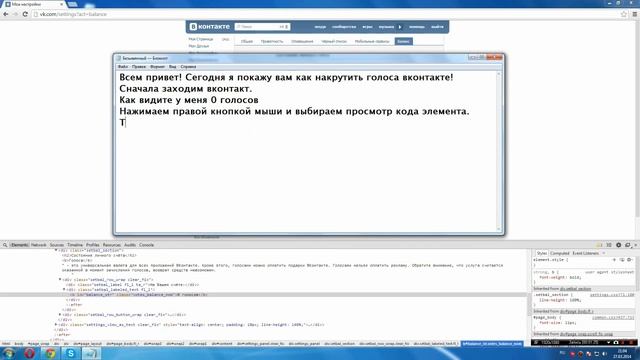Open the музыка link in VK header
Screen dimensions: 640x360
coord(386,27)
